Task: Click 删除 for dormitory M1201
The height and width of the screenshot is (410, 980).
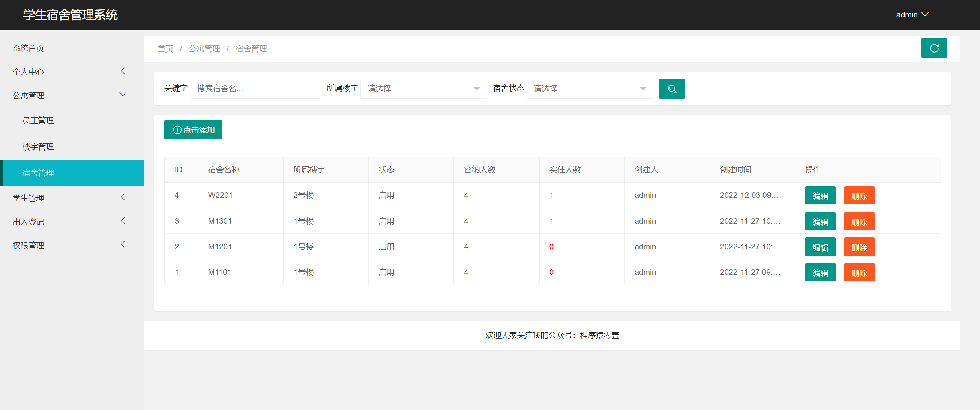Action: (x=858, y=247)
